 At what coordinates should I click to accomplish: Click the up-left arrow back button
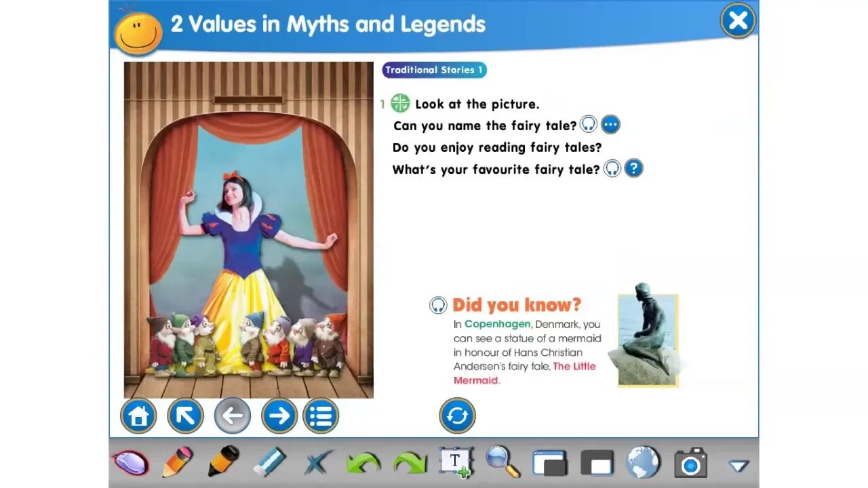(185, 415)
